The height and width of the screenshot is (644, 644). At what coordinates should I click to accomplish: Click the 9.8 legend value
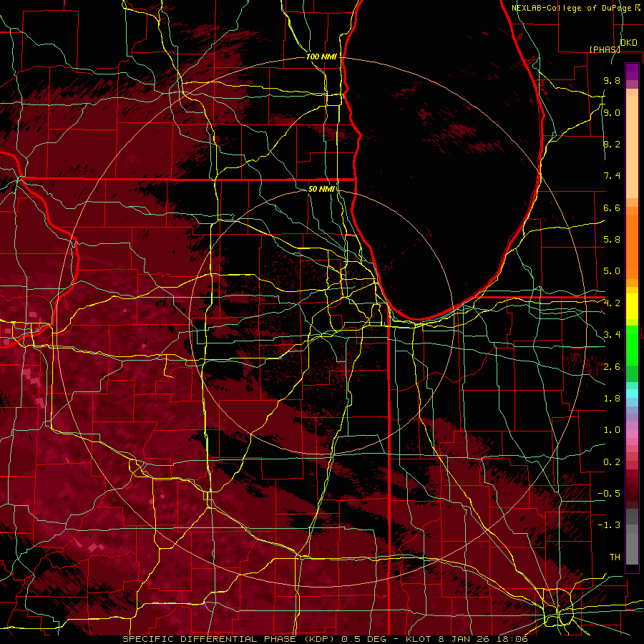point(612,80)
